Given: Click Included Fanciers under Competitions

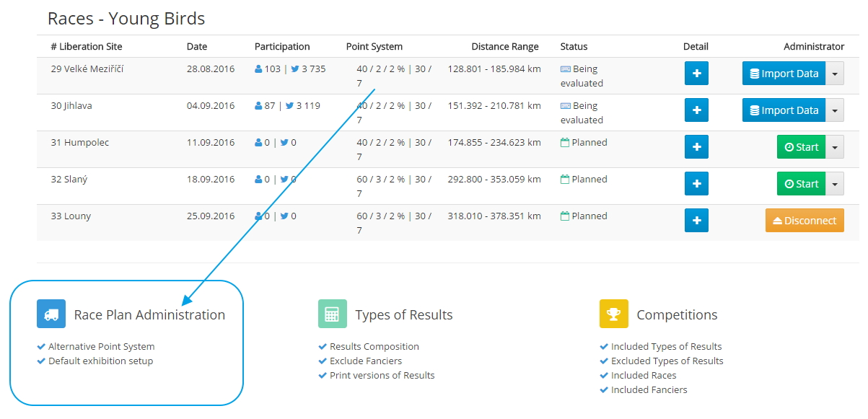Looking at the screenshot, I should (x=649, y=390).
